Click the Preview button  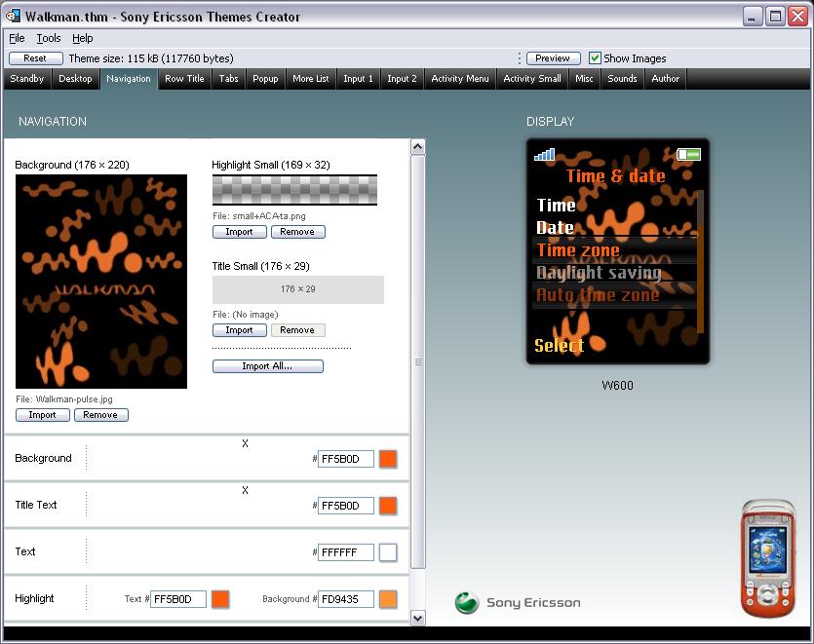[553, 58]
